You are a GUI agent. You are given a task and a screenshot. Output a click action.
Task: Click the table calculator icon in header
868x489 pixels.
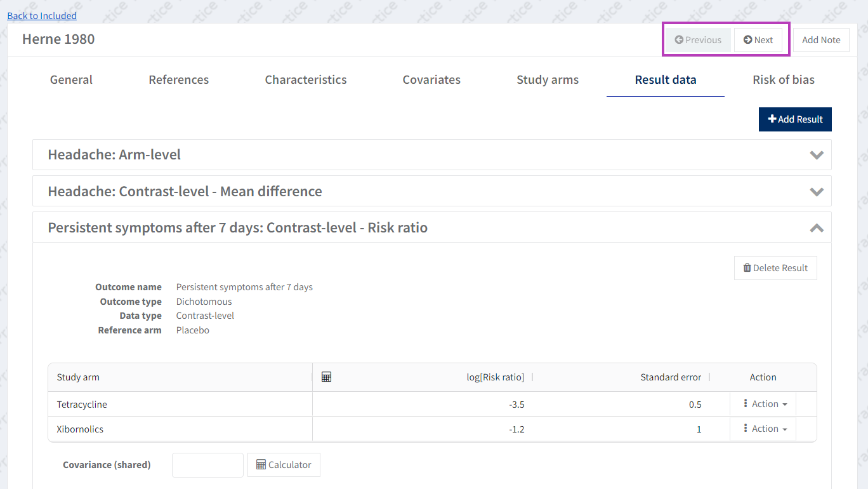tap(326, 377)
